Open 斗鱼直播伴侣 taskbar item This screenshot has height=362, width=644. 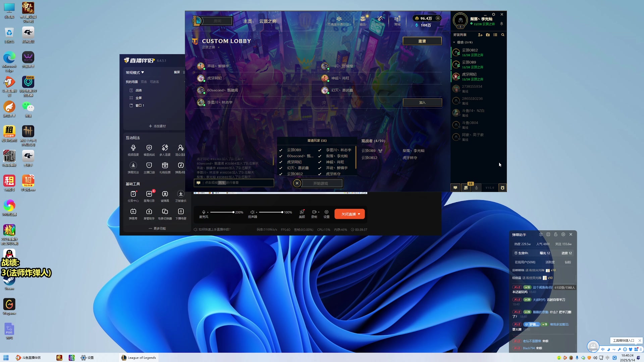29,358
